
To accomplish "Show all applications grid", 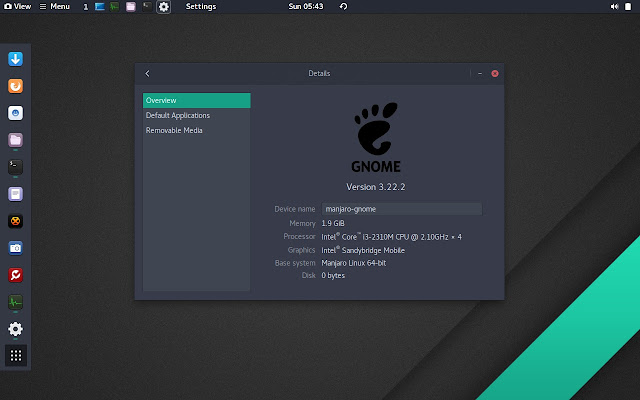I will [x=16, y=356].
